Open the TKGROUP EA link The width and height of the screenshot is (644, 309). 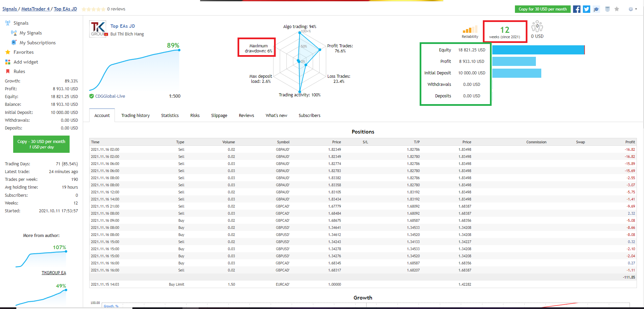54,272
